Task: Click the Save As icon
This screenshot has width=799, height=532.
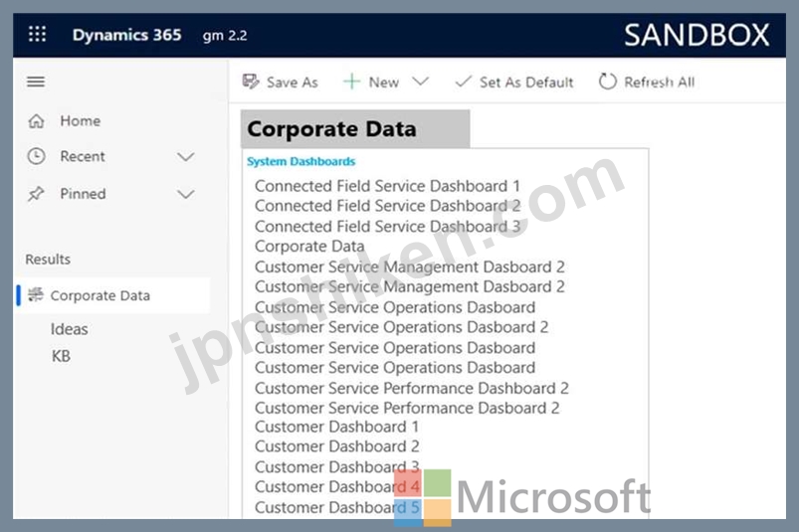Action: coord(251,82)
